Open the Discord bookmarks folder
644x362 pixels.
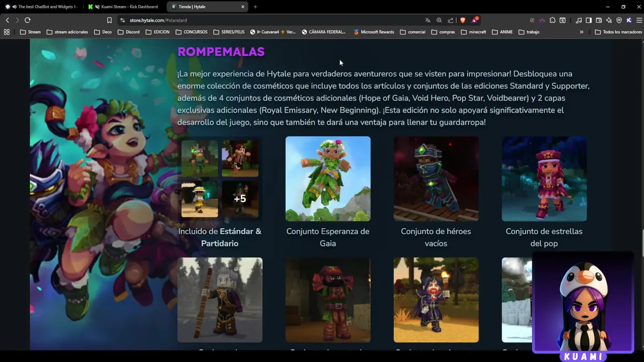[129, 32]
